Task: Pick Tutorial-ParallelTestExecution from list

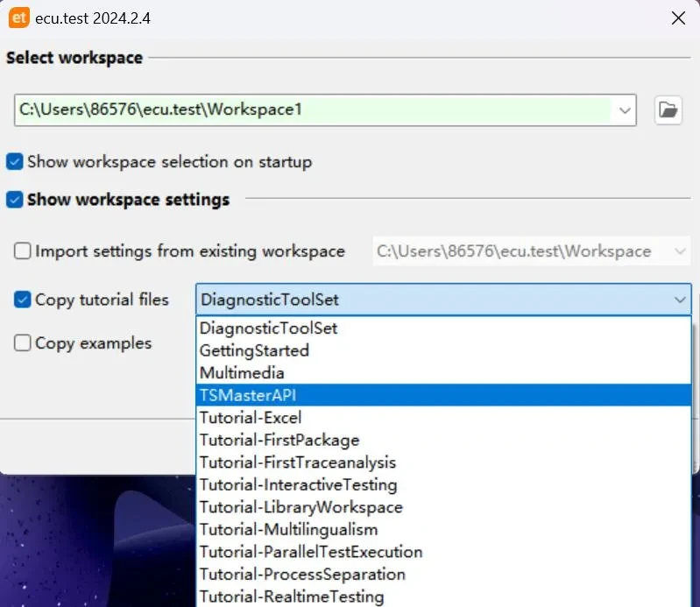Action: pyautogui.click(x=311, y=552)
